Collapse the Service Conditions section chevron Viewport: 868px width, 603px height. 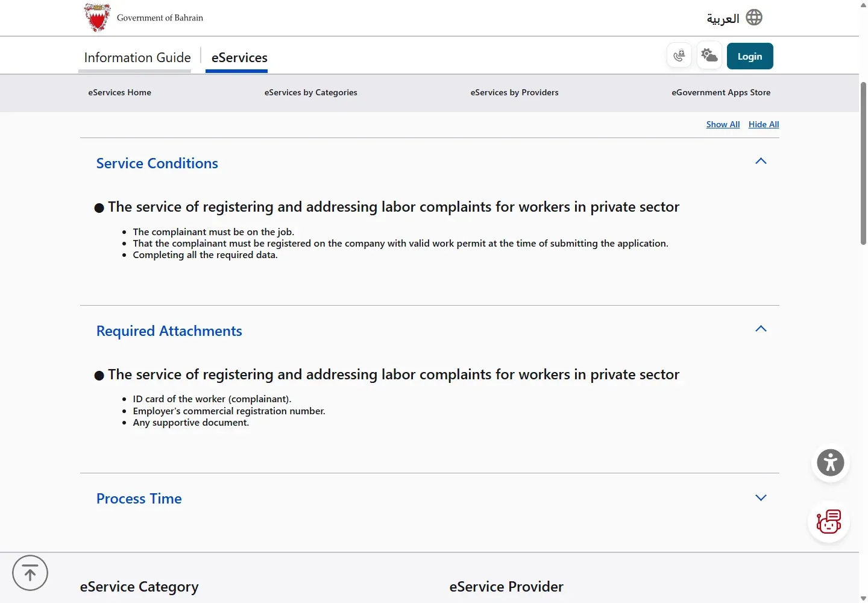761,161
